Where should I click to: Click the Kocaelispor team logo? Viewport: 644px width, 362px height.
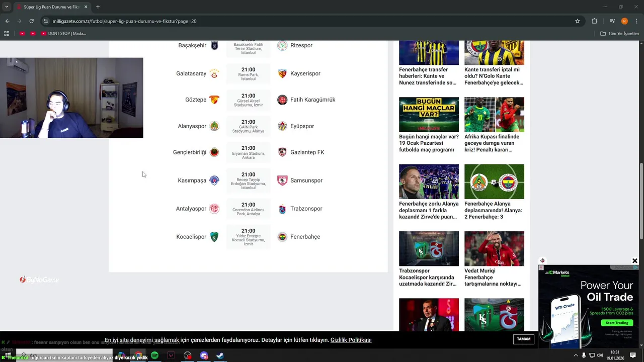[x=214, y=237]
